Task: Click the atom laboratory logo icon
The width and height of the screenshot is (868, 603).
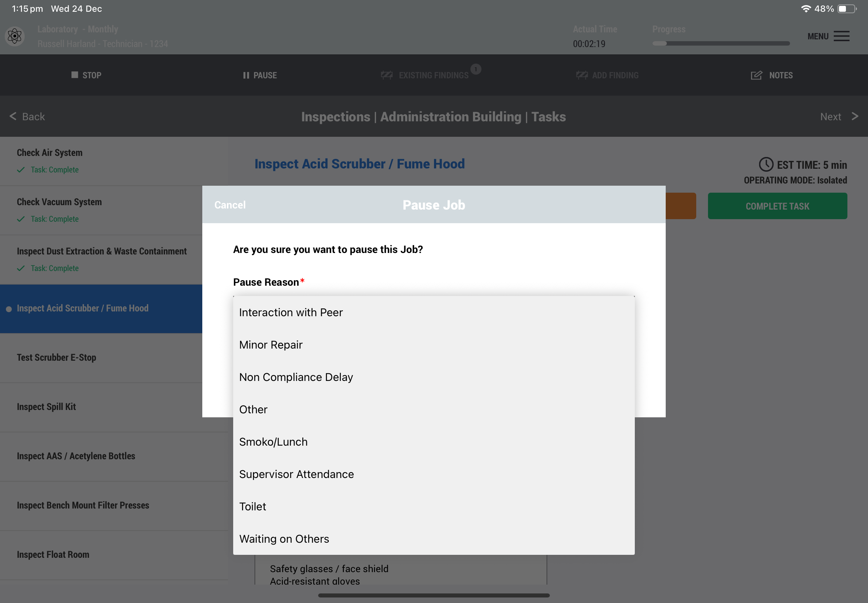Action: 15,36
